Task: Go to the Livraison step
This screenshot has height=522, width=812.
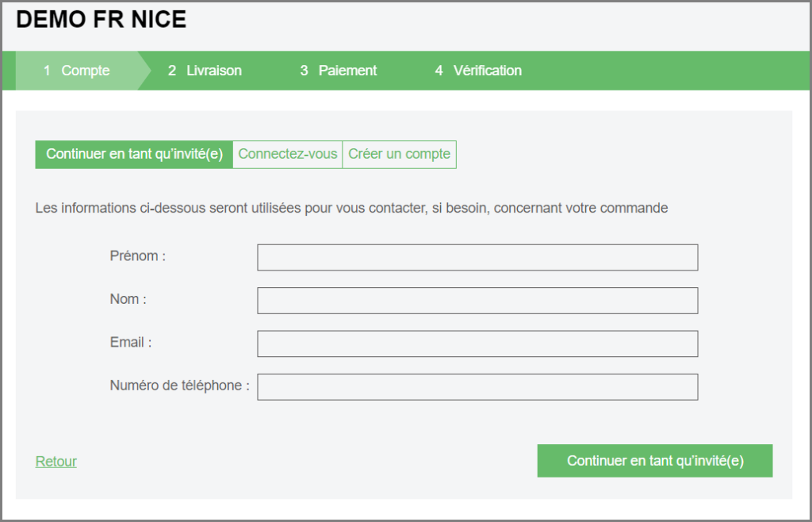Action: coord(205,71)
